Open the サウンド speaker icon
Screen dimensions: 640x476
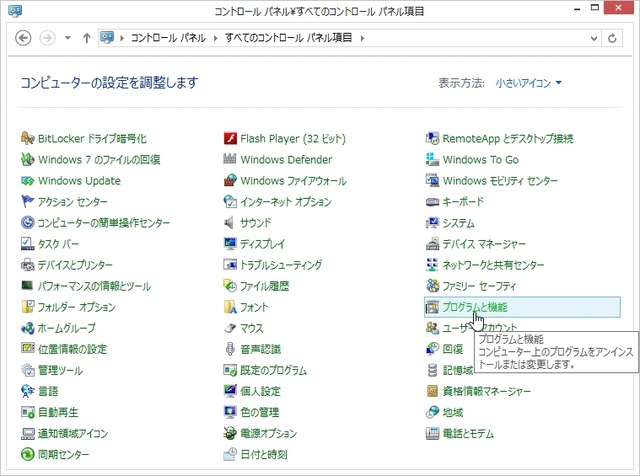(230, 222)
